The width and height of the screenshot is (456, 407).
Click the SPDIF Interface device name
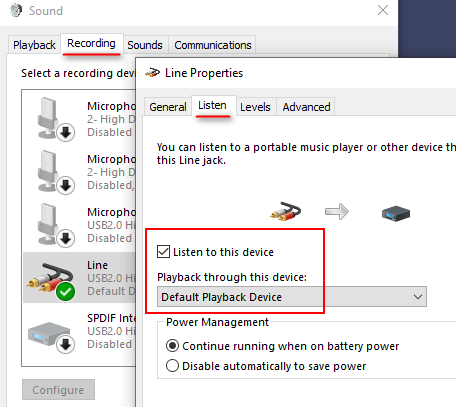coord(111,318)
